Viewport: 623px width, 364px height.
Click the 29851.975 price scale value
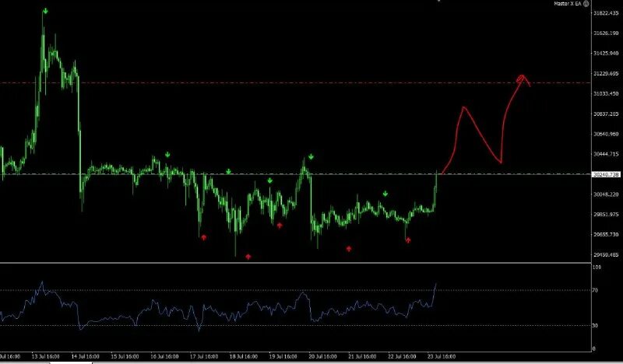[x=607, y=215]
